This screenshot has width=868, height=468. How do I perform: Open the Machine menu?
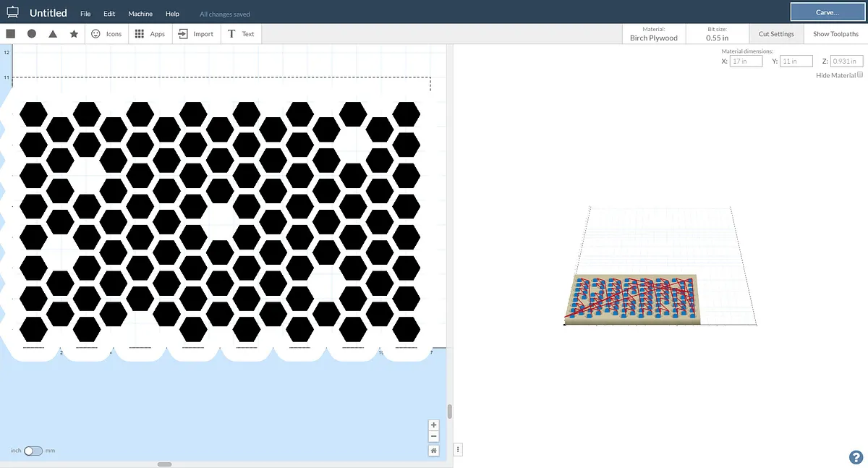140,14
